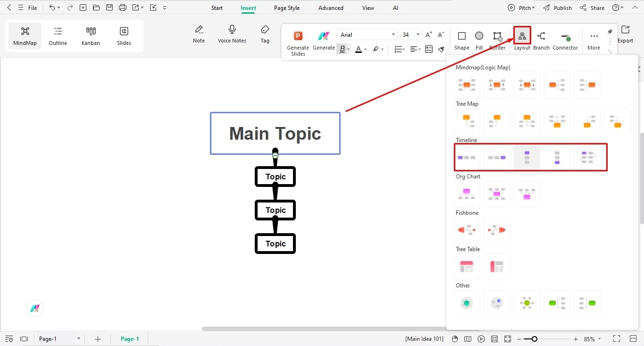Click the new file plus icon
The width and height of the screenshot is (644, 346).
[x=83, y=8]
